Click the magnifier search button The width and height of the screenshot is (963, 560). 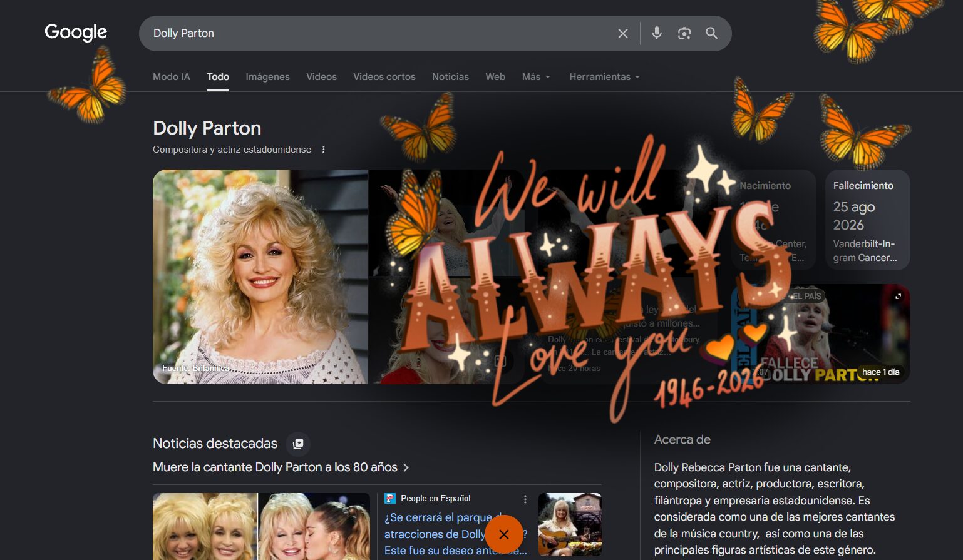pyautogui.click(x=712, y=33)
